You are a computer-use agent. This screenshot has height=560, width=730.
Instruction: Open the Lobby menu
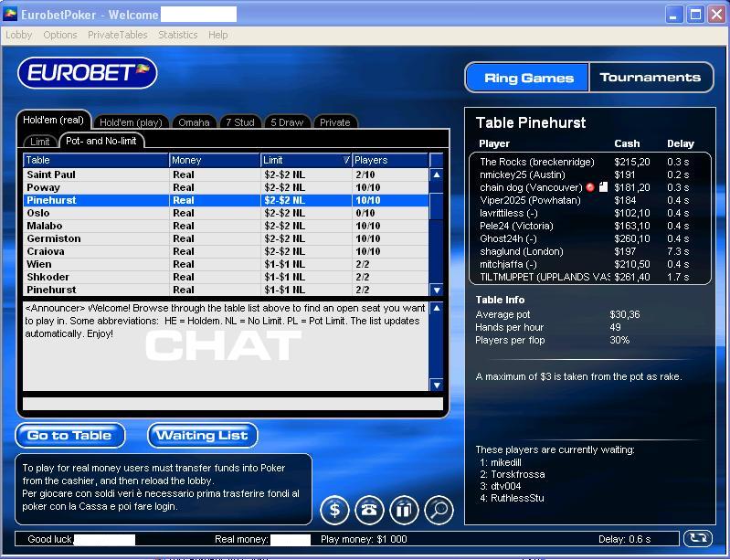[18, 35]
